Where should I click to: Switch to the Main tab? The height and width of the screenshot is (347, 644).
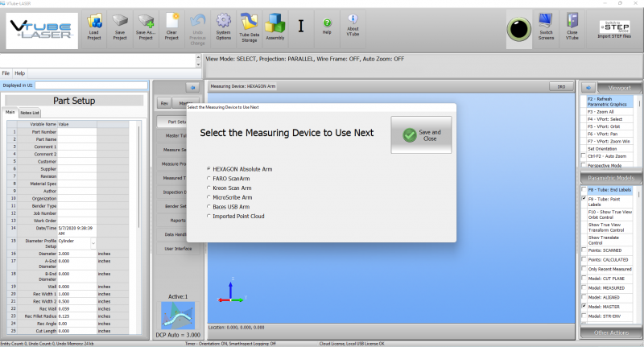[x=10, y=112]
